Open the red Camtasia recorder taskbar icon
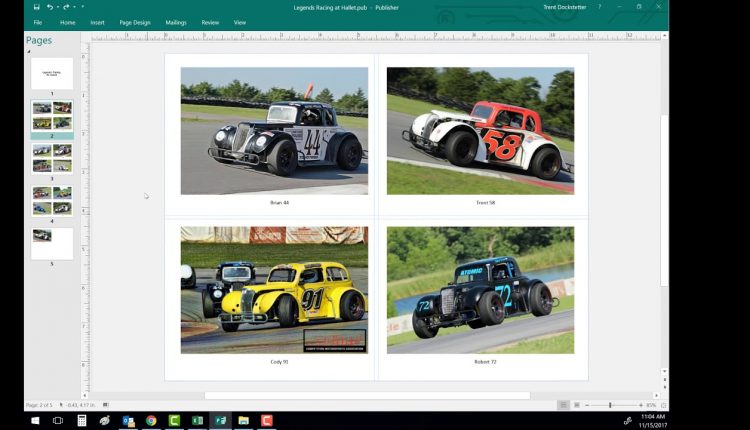 [x=266, y=420]
